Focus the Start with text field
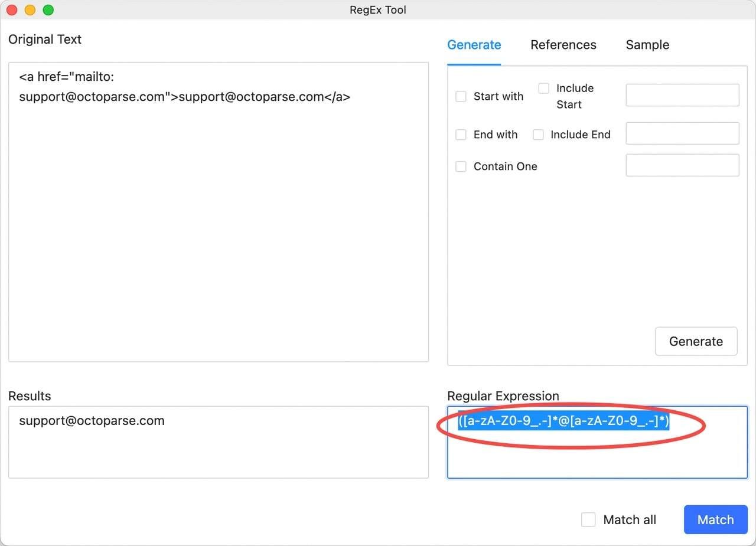 (682, 95)
